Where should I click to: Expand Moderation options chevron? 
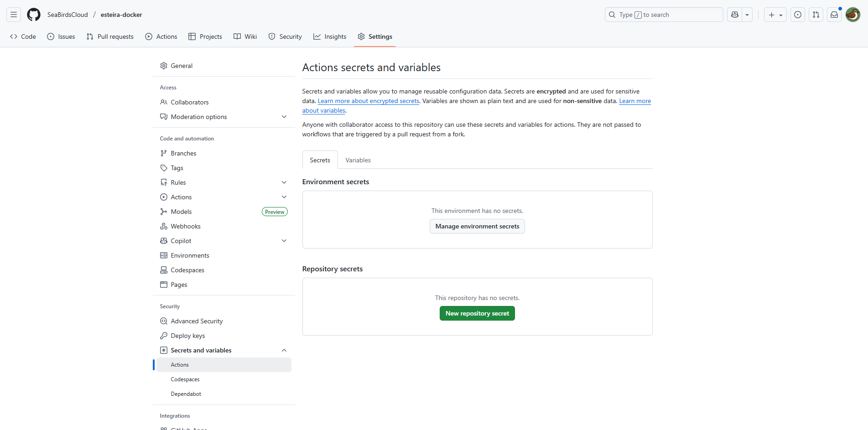coord(284,117)
